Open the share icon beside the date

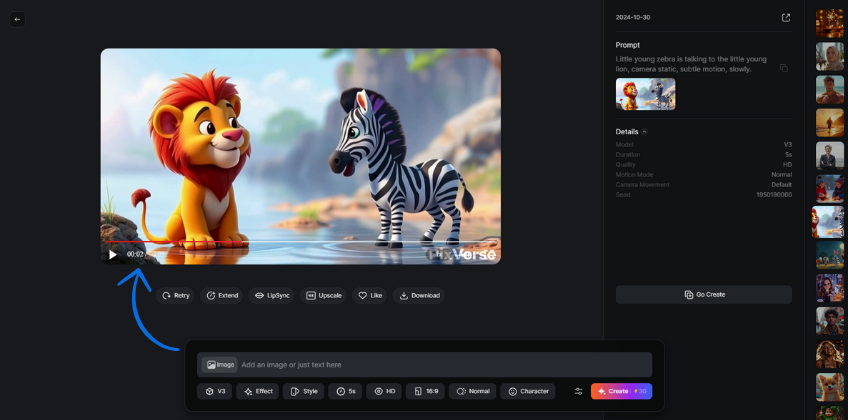coord(786,18)
